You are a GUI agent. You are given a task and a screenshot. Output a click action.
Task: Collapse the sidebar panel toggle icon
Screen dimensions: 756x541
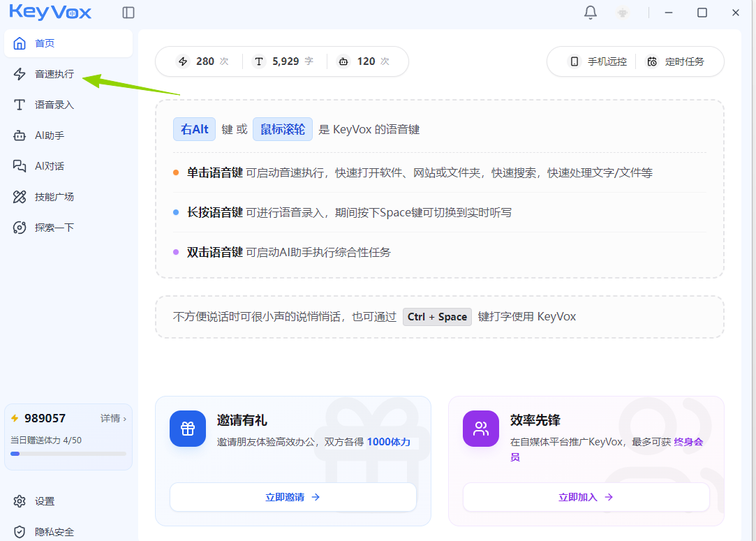128,13
